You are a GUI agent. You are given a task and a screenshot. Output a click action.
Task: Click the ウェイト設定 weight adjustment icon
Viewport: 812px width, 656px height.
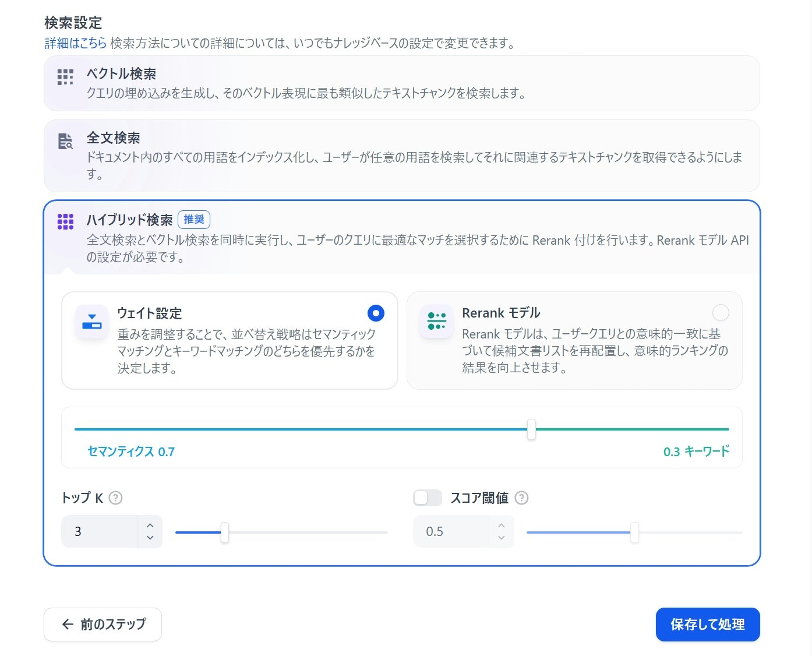point(91,322)
